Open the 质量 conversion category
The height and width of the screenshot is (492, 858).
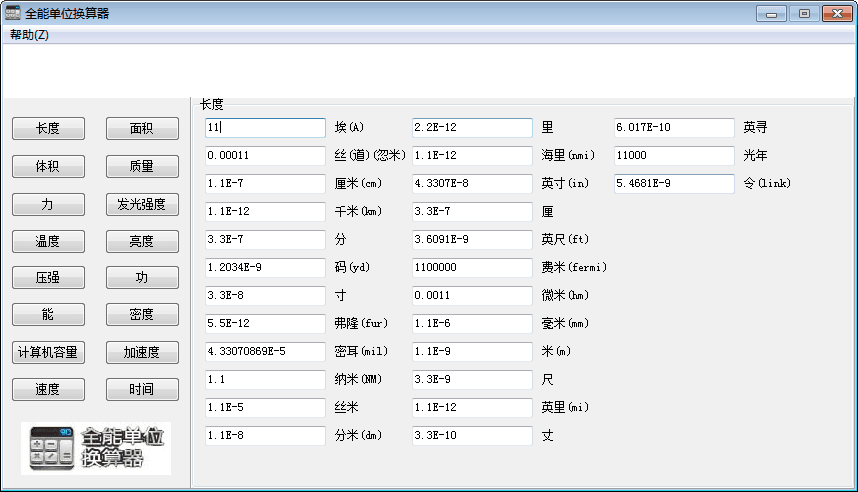[x=142, y=166]
